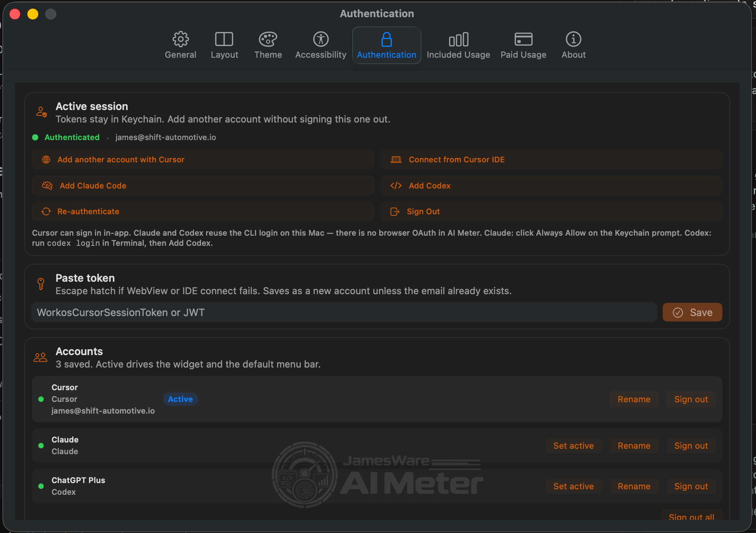Rename the ChatGPT Plus account

tap(634, 486)
